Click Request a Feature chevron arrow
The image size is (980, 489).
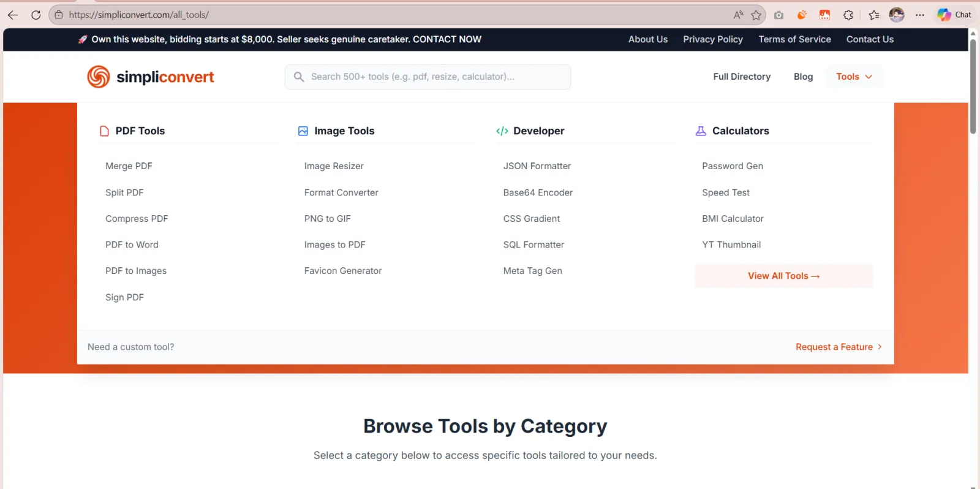coord(880,347)
